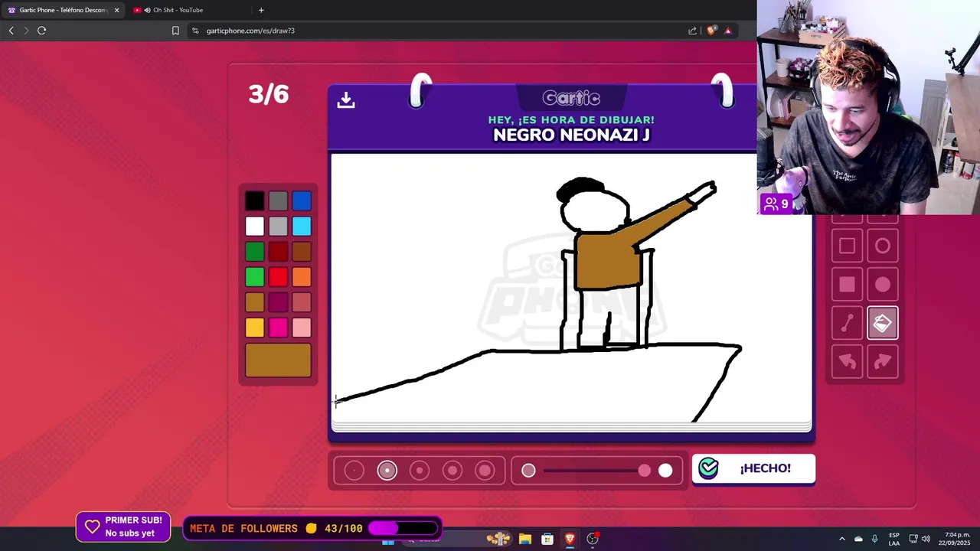Click the microphone tray icon
This screenshot has width=980, height=551.
(874, 539)
